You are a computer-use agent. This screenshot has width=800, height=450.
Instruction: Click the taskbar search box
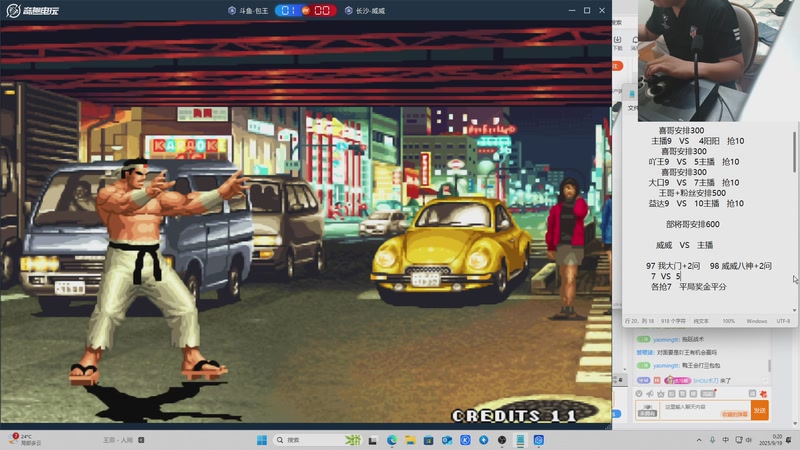(x=317, y=440)
